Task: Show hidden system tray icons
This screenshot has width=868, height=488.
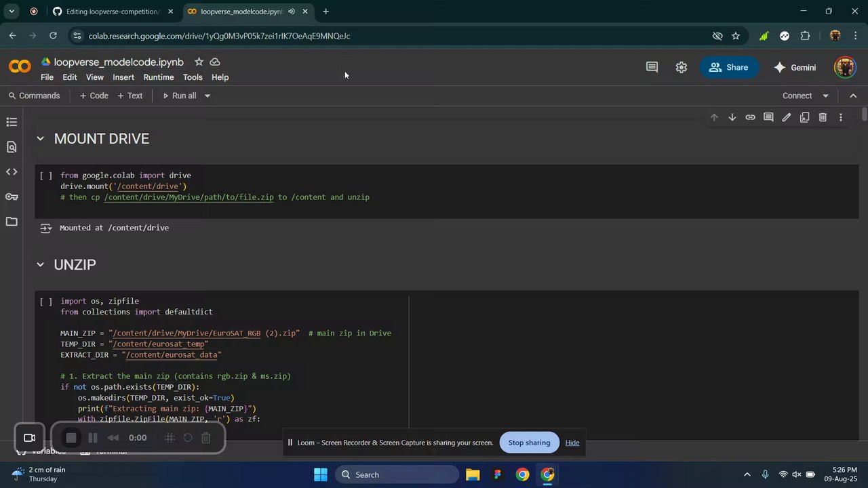Action: point(747,474)
